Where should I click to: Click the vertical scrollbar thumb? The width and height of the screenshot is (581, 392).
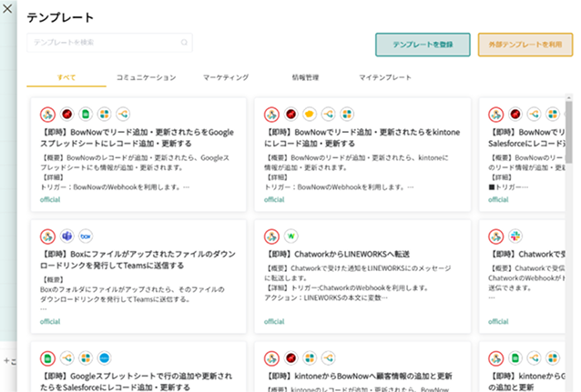[x=569, y=132]
